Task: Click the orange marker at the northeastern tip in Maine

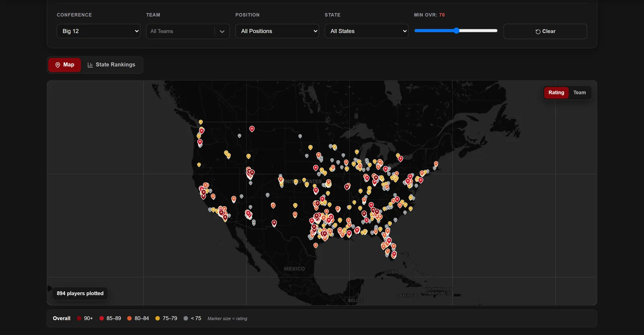Action: (x=436, y=163)
